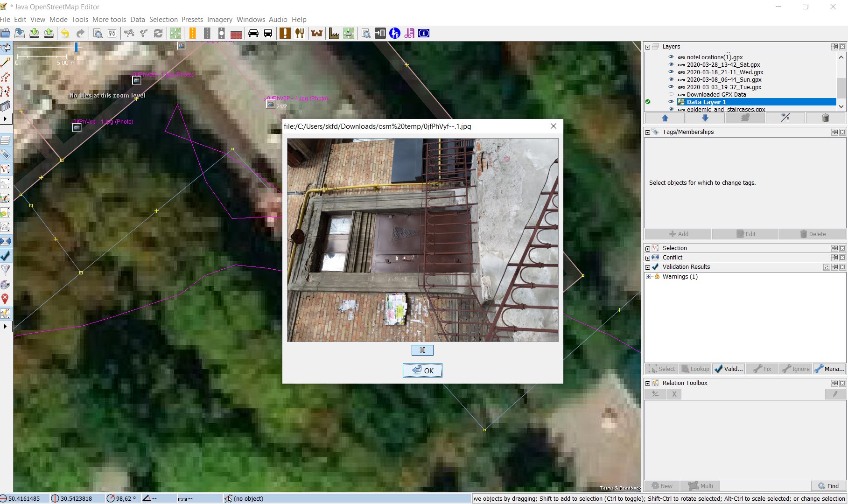Click the Upload data icon
848x504 pixels.
click(49, 33)
